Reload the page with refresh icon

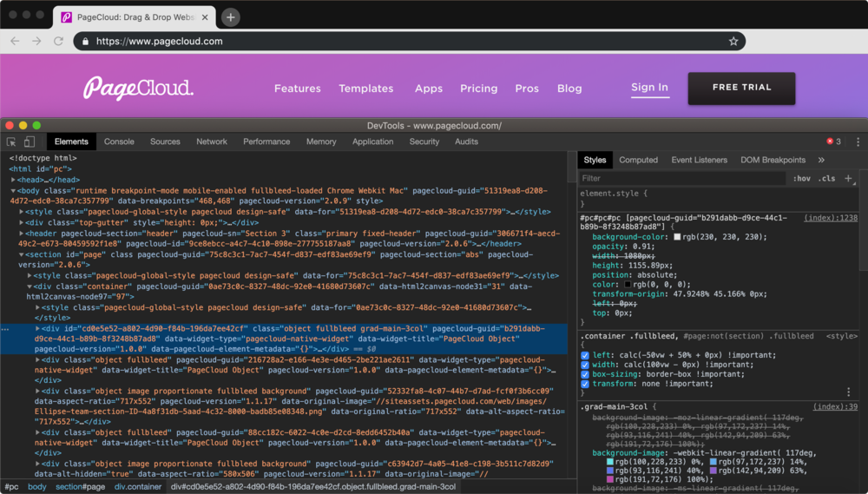pos(58,41)
